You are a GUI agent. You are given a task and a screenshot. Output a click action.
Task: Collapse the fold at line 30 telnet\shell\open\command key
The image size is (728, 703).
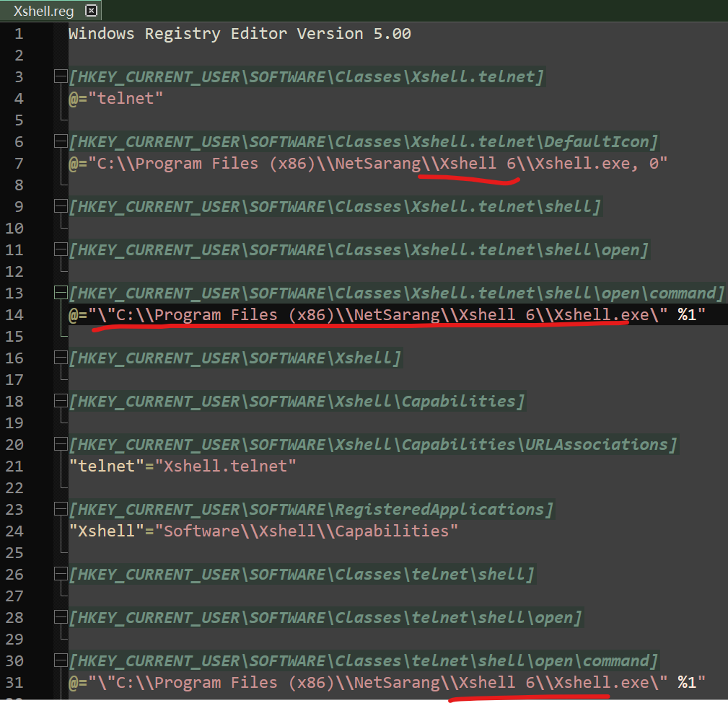pos(61,660)
